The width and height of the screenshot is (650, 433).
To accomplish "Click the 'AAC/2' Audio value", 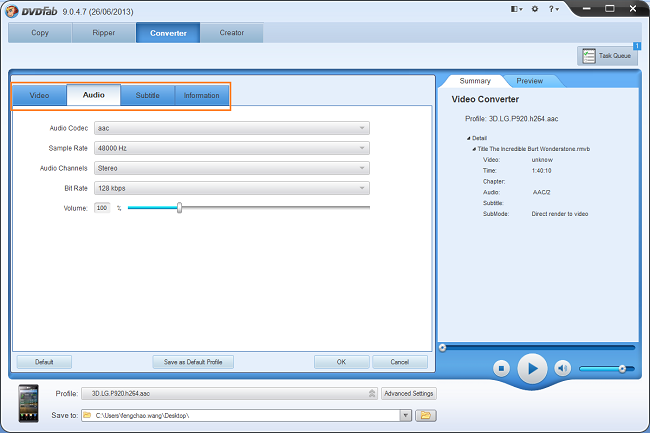I will pos(541,192).
